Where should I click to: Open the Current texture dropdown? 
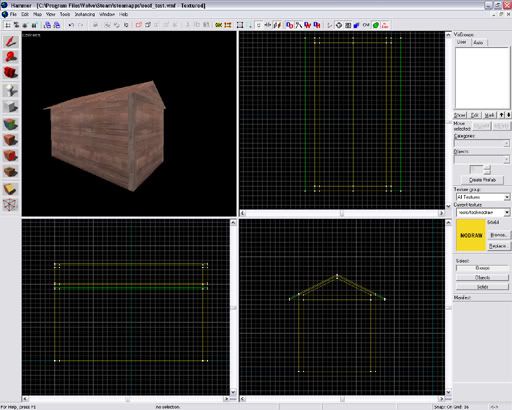[507, 212]
